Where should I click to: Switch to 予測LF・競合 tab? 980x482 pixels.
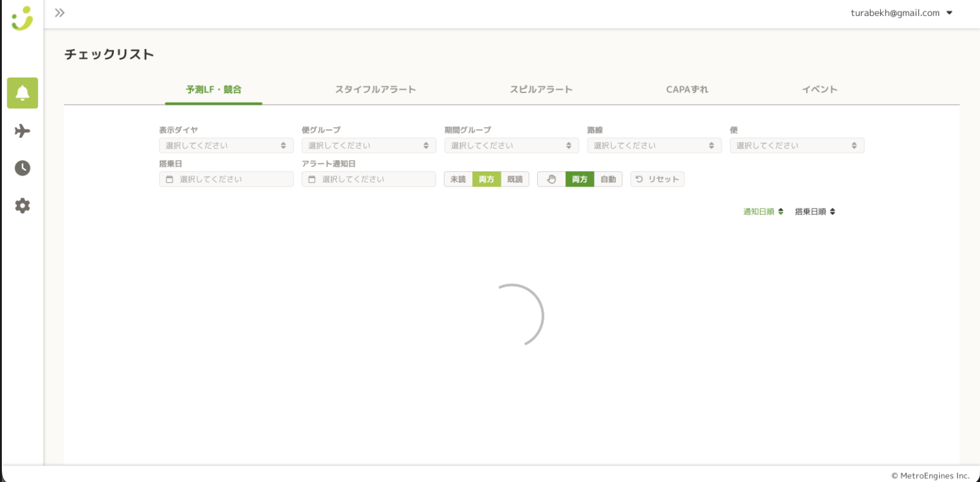click(213, 89)
